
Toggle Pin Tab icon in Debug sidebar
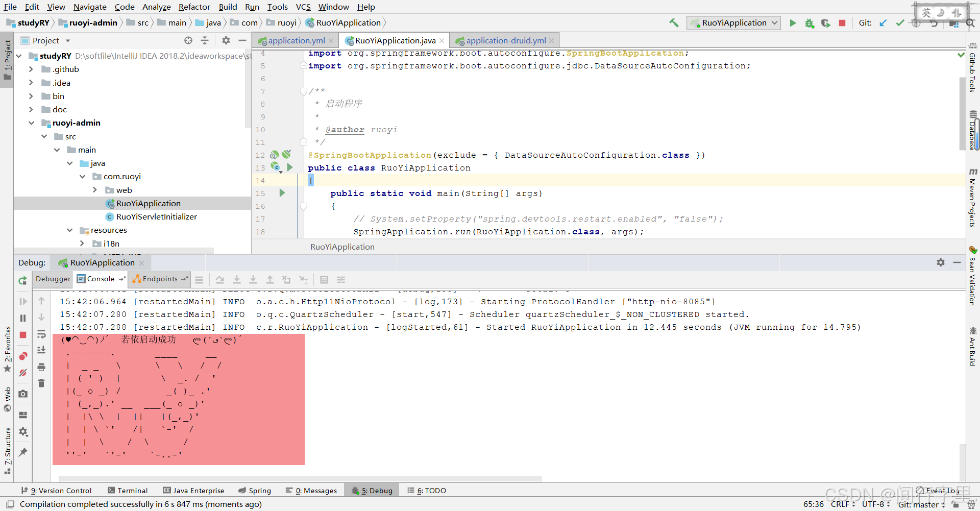coord(23,452)
